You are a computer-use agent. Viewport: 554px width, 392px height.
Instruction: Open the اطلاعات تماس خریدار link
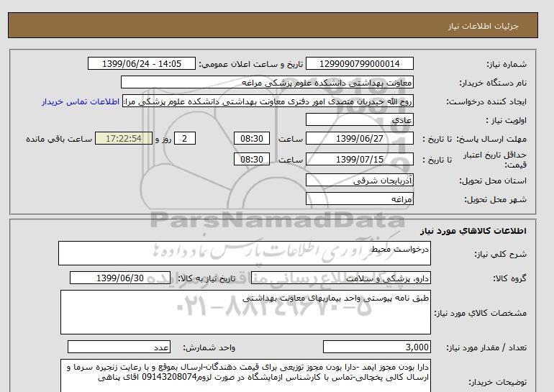click(80, 101)
